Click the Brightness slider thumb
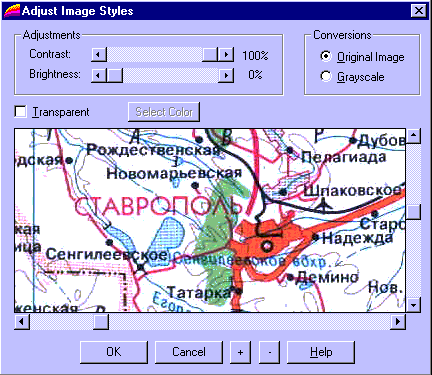Screen dimensions: 432x375 tap(115, 75)
